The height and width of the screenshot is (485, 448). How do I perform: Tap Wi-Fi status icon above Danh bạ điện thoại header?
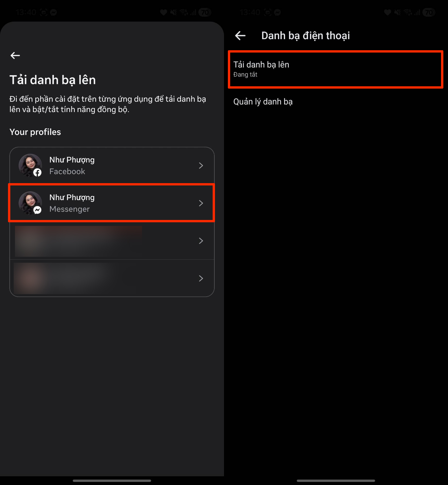tap(408, 12)
